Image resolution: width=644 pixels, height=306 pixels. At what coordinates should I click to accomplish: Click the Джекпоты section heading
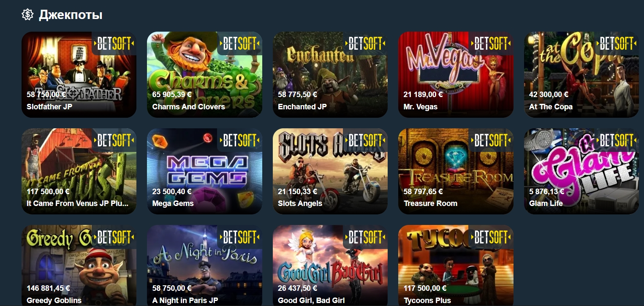71,15
